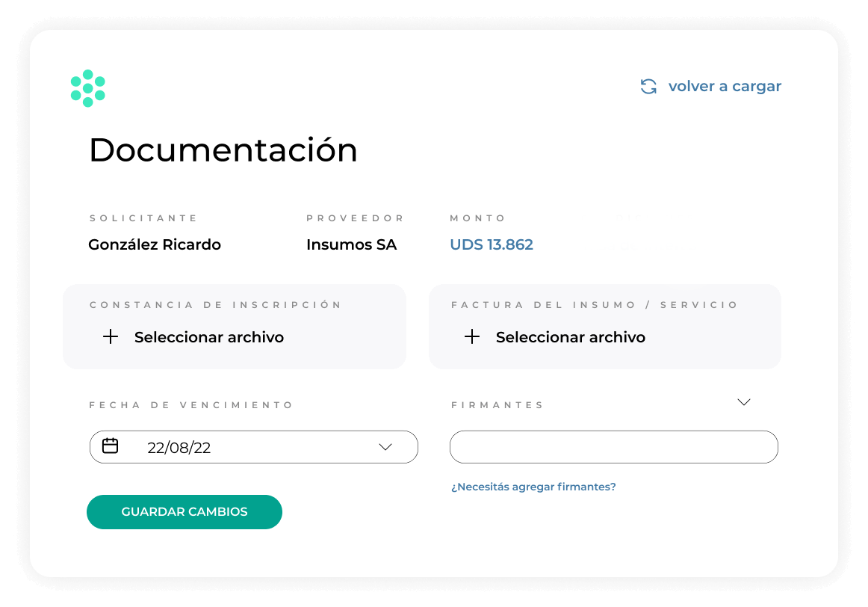Click plus icon under Constancia de Inscripción
Image resolution: width=868 pixels, height=607 pixels.
[x=111, y=337]
